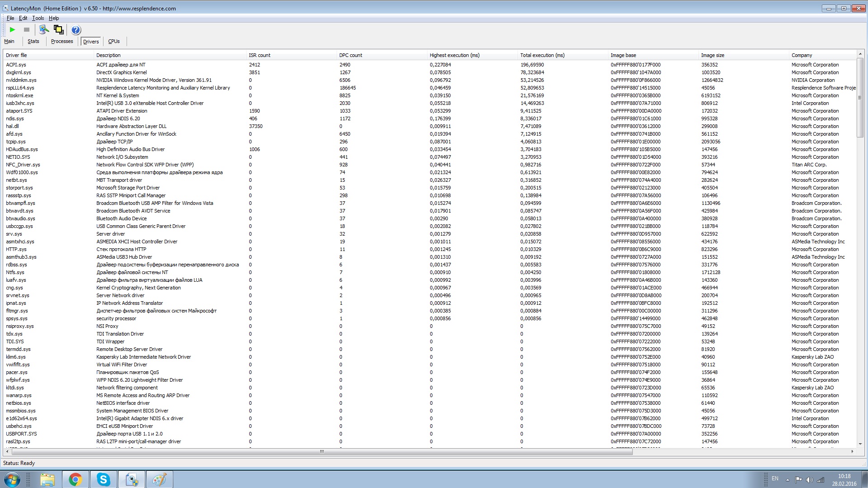Click the EN language indicator
The image size is (868, 488).
775,479
